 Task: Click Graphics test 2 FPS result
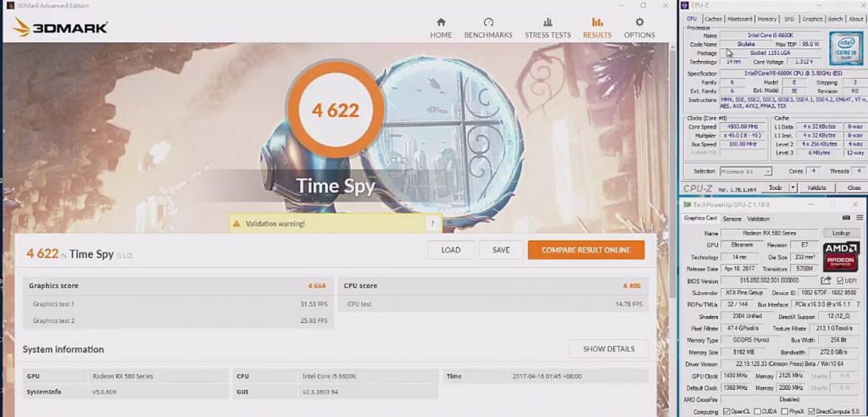click(314, 320)
